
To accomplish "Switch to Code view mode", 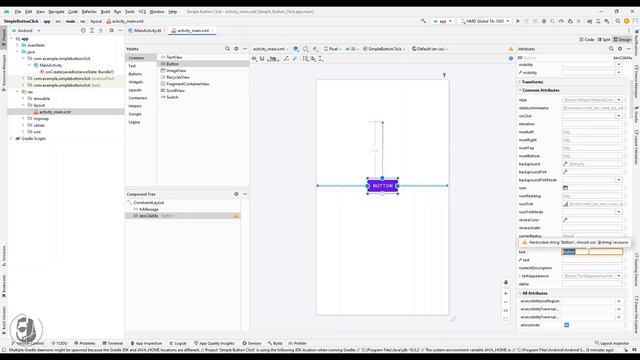I will (586, 40).
